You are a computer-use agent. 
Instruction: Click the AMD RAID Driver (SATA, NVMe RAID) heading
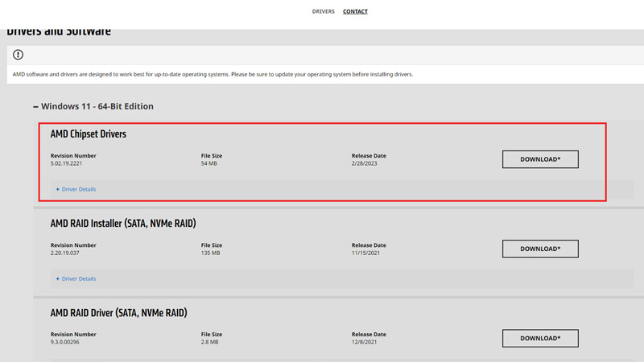(x=118, y=313)
